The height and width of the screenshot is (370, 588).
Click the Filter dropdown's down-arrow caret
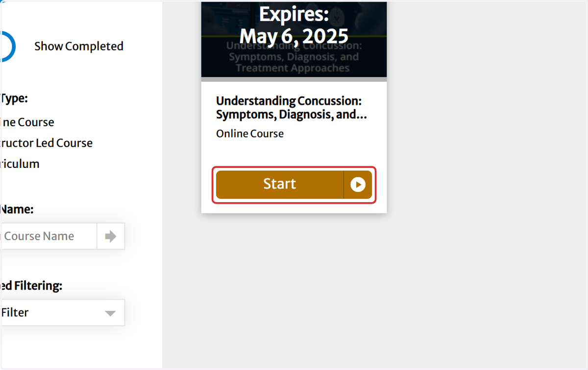(x=110, y=313)
